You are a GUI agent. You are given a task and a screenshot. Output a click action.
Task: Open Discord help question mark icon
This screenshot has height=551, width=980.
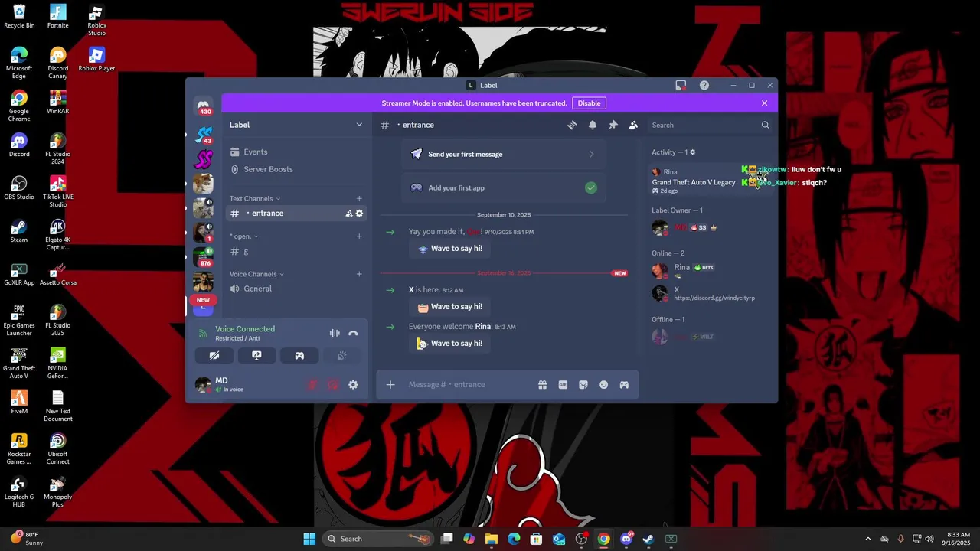coord(704,85)
